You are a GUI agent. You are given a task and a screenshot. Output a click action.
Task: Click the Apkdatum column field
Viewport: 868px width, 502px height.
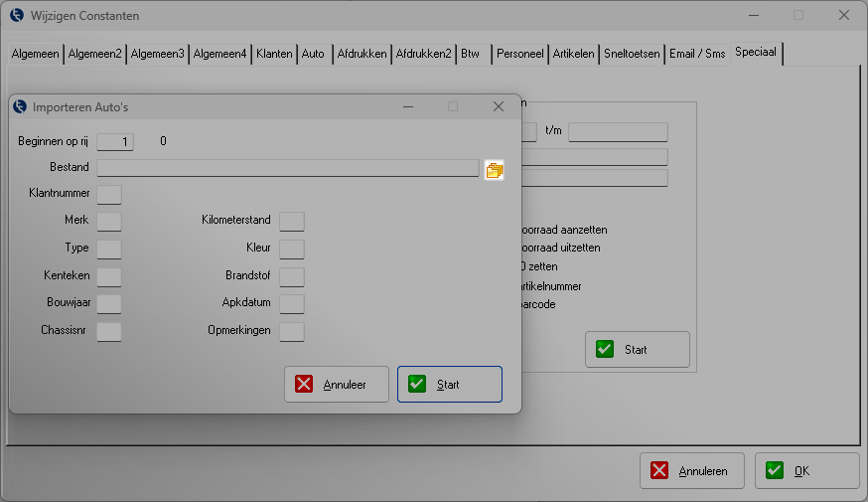tap(292, 303)
